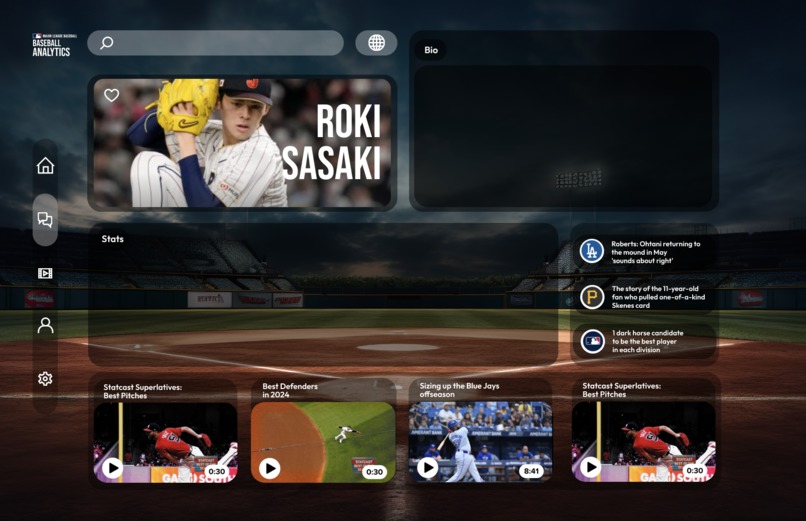The height and width of the screenshot is (521, 806).
Task: Open the chat messages sidebar icon
Action: (x=45, y=220)
